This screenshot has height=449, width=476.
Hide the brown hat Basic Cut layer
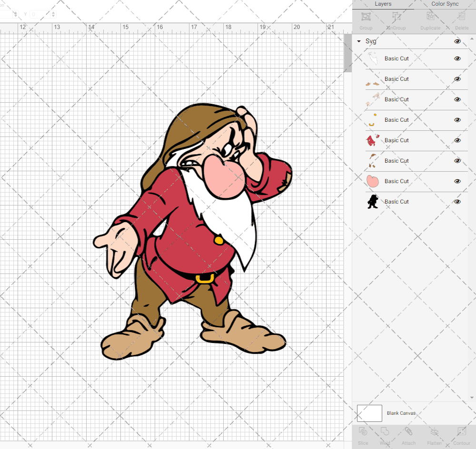pyautogui.click(x=457, y=161)
